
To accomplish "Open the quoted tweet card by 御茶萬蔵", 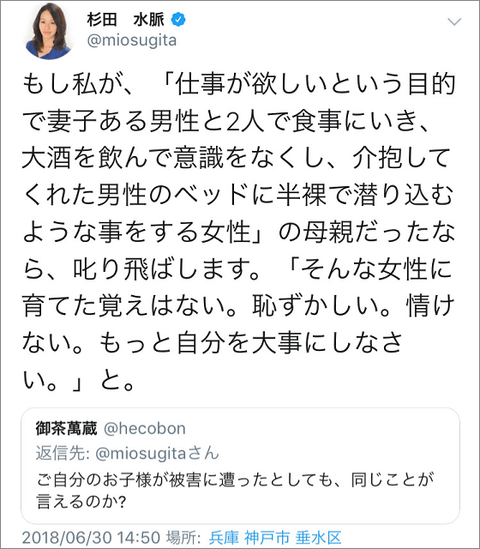I will tap(240, 465).
